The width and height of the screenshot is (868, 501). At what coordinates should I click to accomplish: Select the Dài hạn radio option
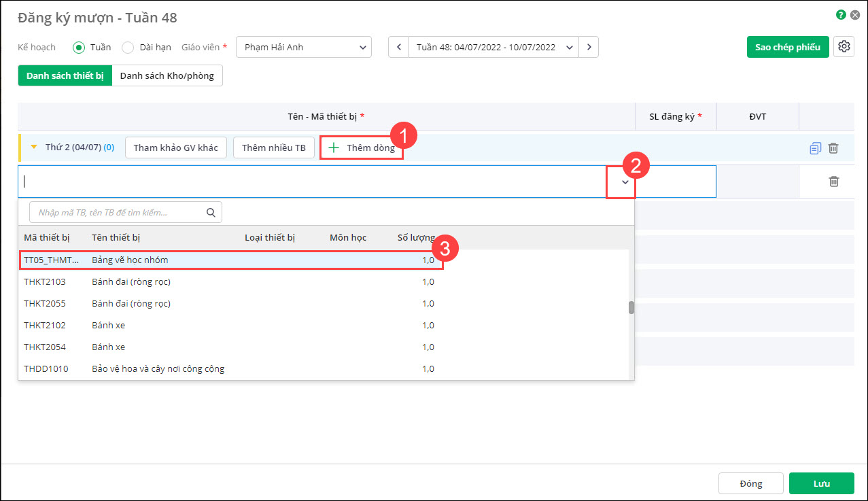(128, 47)
